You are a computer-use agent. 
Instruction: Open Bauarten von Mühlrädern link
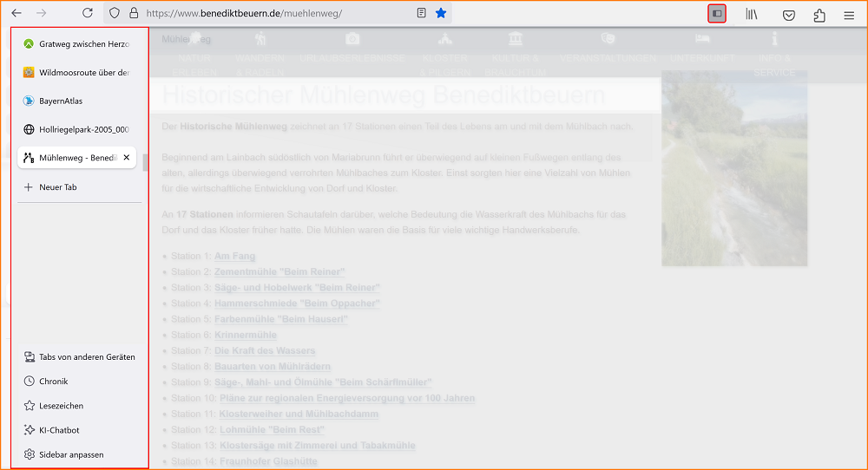point(273,367)
